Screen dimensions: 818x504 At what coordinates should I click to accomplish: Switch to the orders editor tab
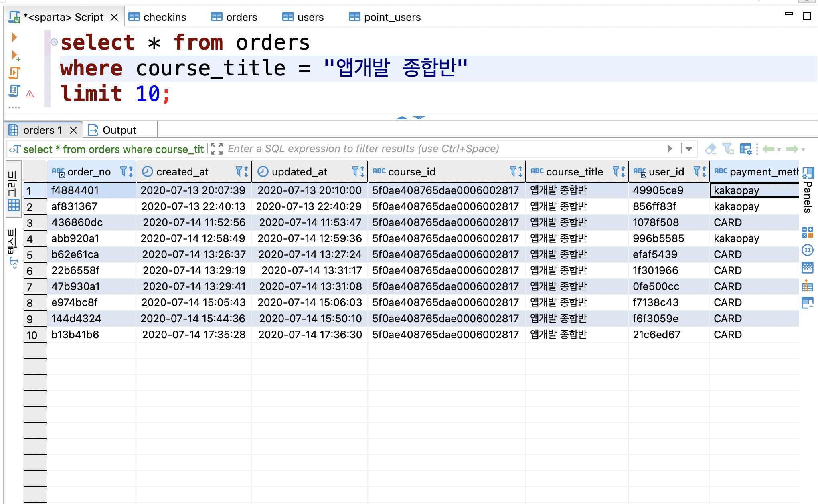(234, 17)
